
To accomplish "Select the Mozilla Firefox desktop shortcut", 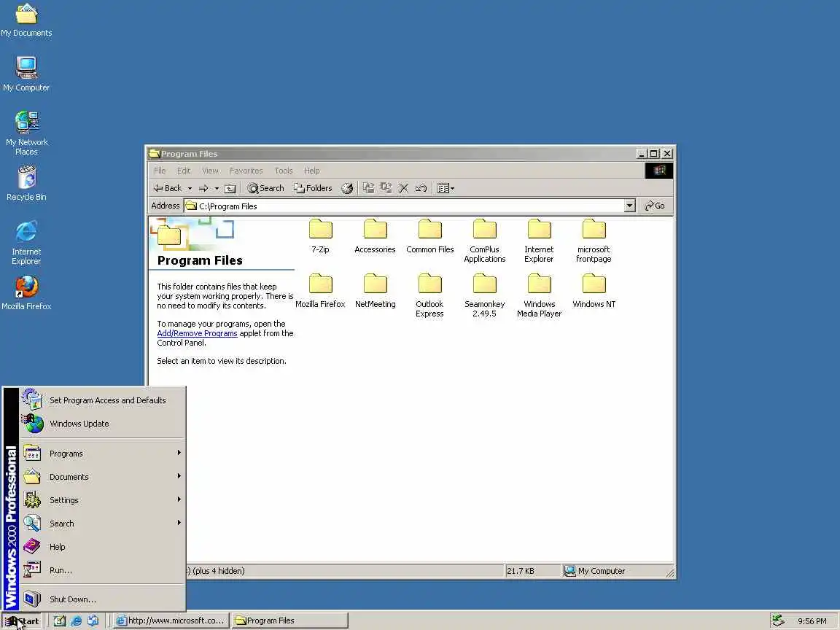I will 26,293.
